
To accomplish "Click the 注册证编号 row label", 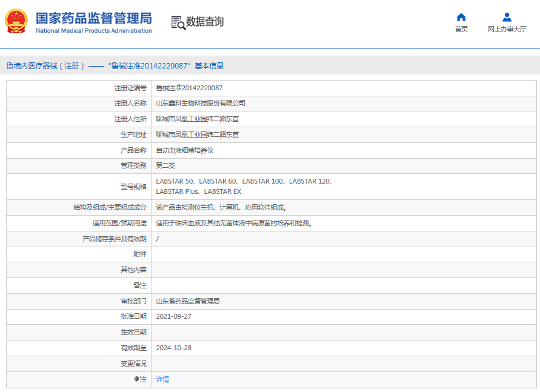I will (130, 88).
